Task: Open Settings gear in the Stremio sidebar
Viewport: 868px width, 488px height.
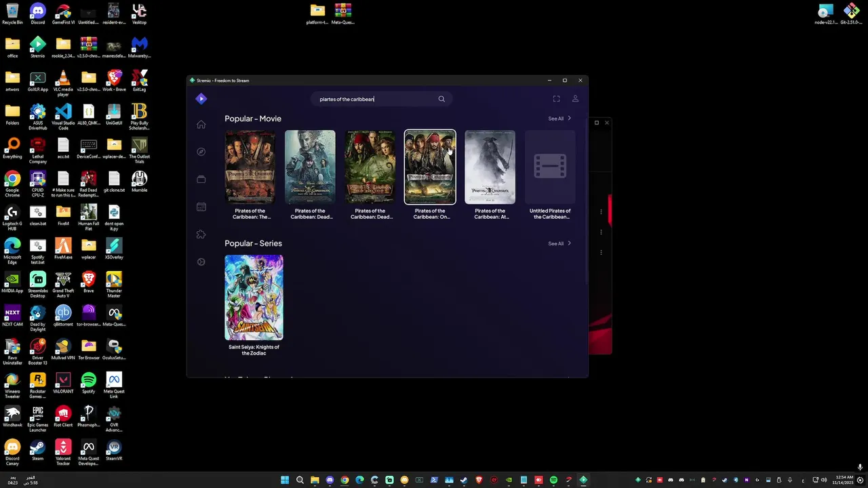Action: coord(201,262)
